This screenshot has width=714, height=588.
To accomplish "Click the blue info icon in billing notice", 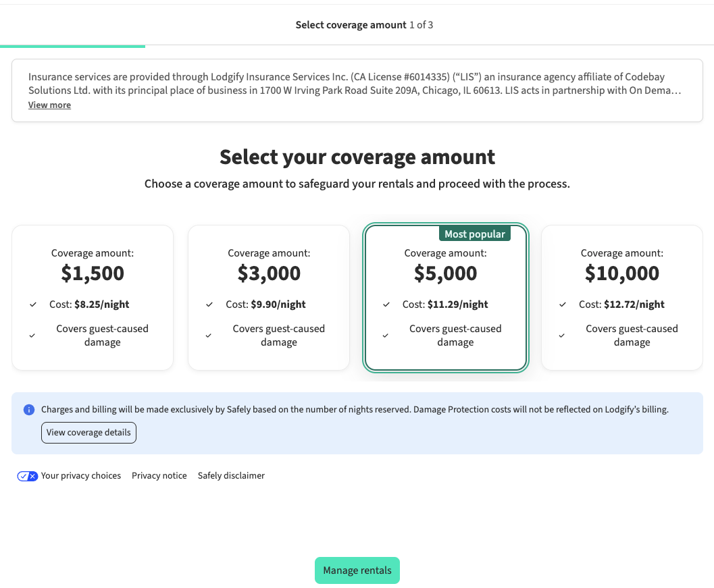I will (x=29, y=410).
